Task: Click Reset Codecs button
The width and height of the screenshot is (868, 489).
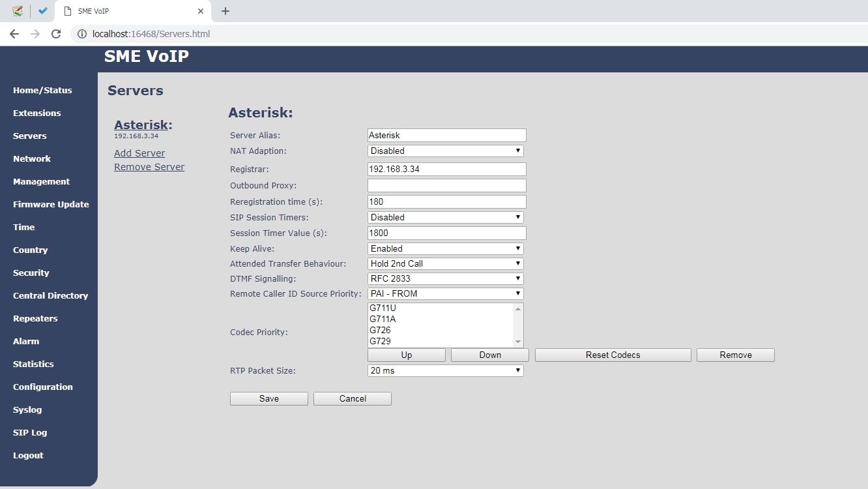Action: tap(613, 355)
